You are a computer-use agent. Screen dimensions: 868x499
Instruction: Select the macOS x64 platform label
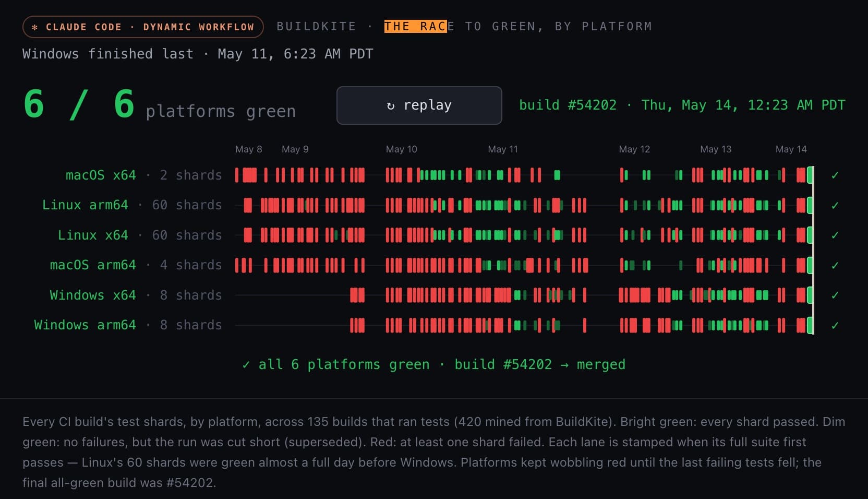[x=101, y=175]
